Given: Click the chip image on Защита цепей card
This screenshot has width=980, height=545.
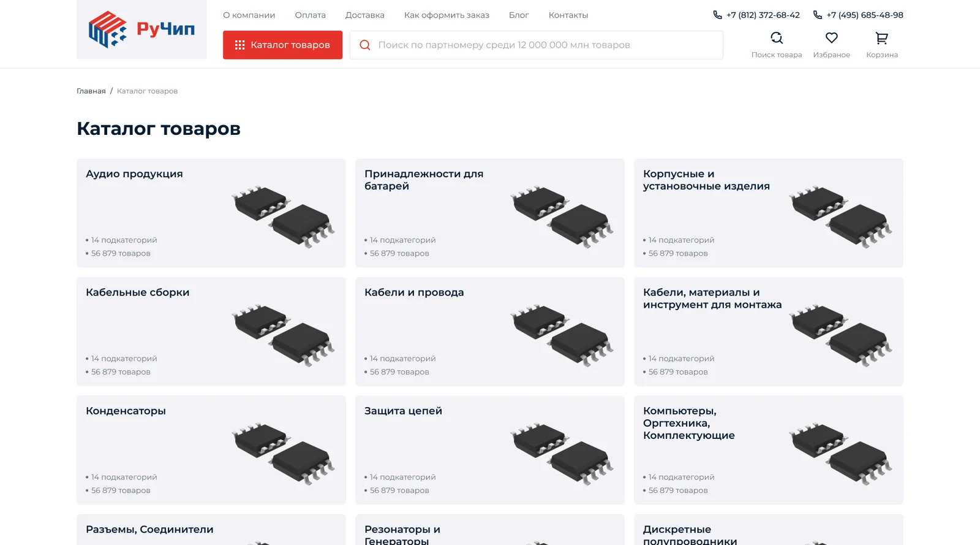Looking at the screenshot, I should [562, 454].
